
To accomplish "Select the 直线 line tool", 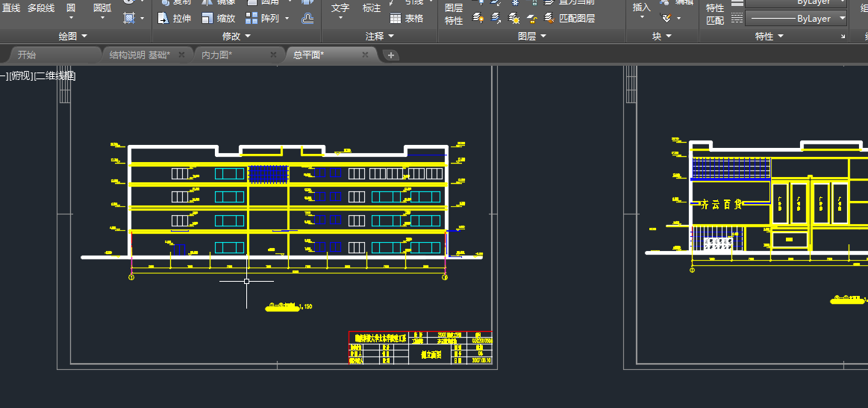I will (11, 7).
